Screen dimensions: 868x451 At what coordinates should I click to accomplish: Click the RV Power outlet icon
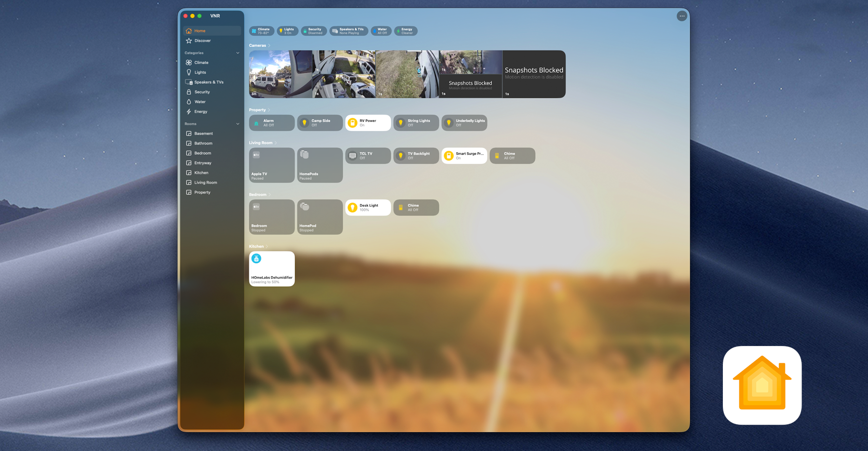tap(353, 123)
